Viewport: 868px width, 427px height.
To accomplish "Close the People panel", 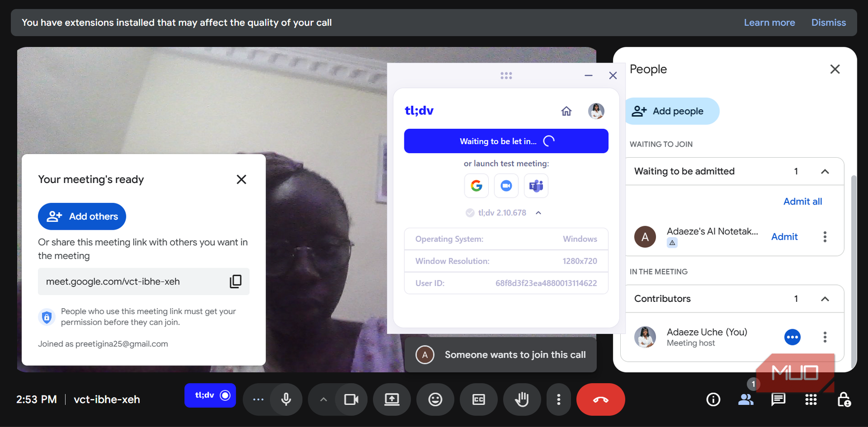I will [x=835, y=69].
